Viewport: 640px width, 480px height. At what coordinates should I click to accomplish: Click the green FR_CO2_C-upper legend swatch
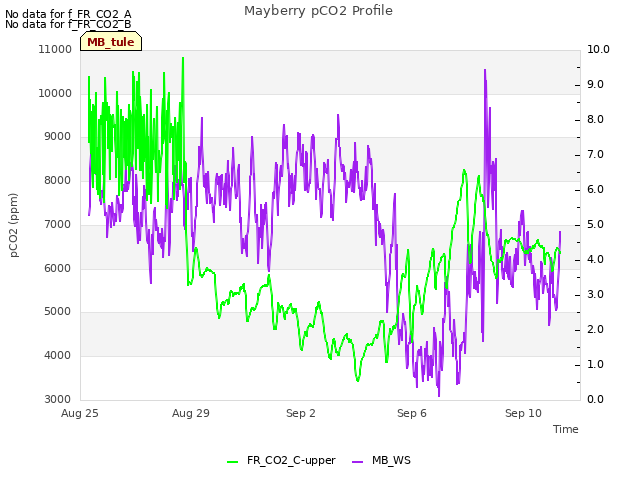[x=232, y=462]
